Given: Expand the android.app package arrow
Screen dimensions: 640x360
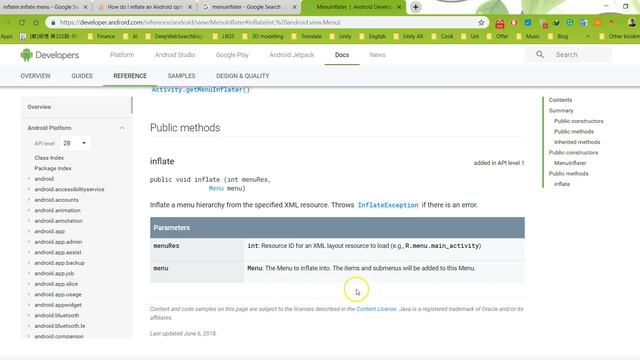Looking at the screenshot, I should pyautogui.click(x=29, y=231).
